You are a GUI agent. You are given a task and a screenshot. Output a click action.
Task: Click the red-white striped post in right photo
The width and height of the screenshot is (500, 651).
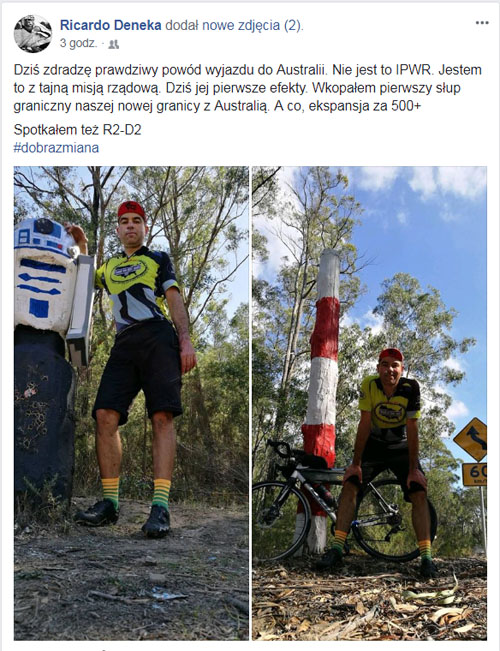click(321, 399)
